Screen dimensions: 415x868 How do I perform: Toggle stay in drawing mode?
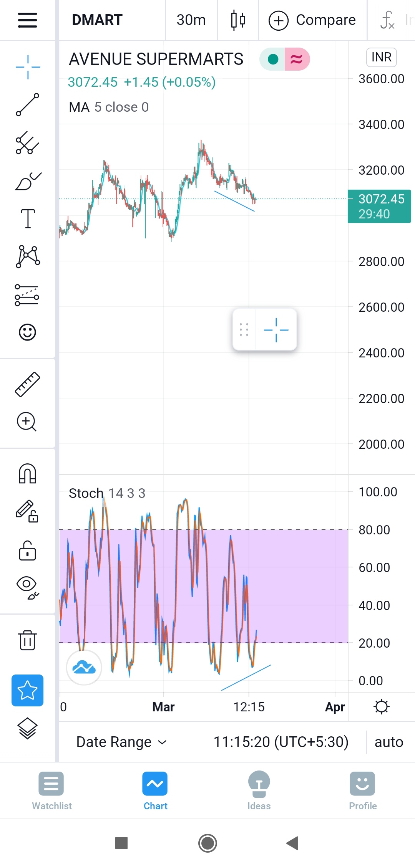point(27,511)
